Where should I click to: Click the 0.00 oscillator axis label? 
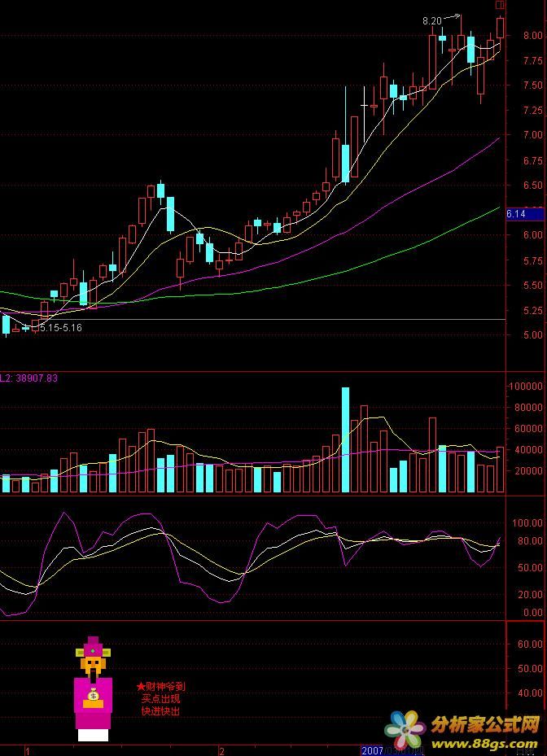click(532, 614)
